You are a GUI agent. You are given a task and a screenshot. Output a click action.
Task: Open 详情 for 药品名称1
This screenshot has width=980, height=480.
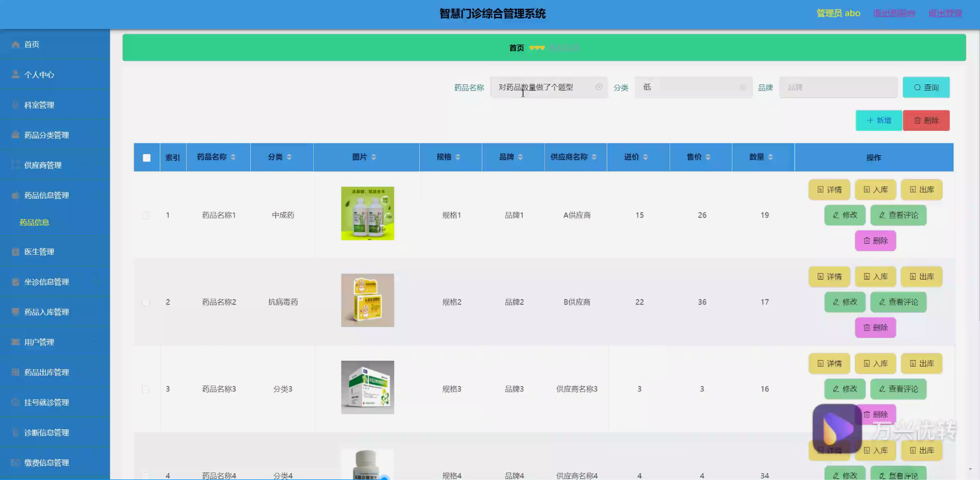click(x=829, y=190)
